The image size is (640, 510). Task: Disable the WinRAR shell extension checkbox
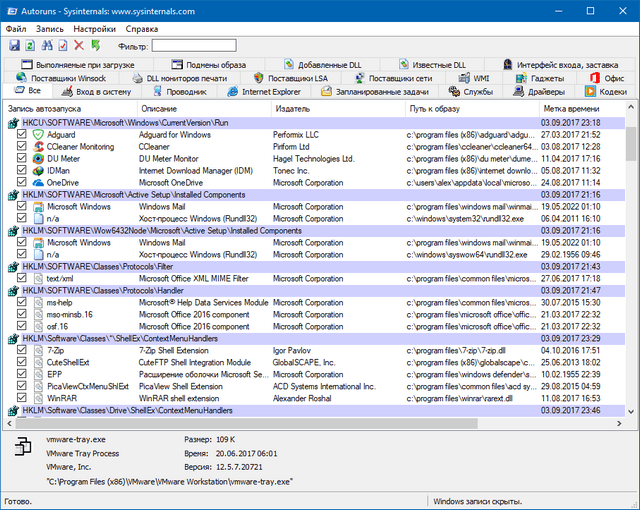(22, 398)
